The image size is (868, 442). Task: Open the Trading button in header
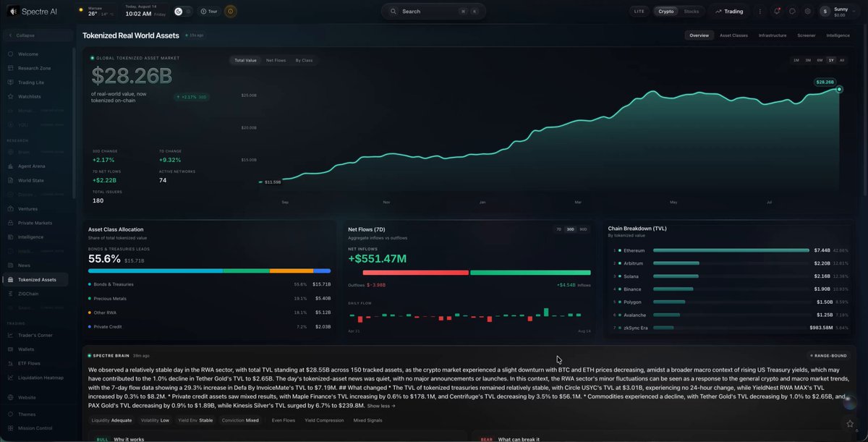tap(729, 12)
